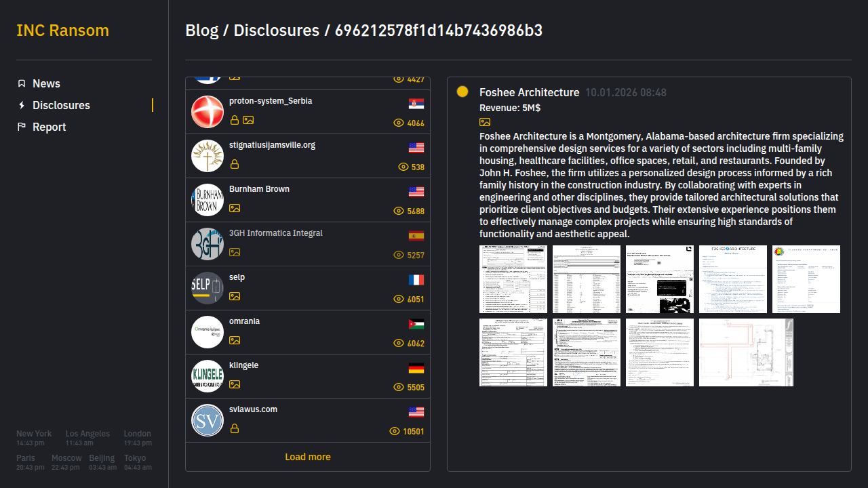Click the lock icon under stignatiusijamsville.org
This screenshot has height=488, width=868.
click(235, 164)
